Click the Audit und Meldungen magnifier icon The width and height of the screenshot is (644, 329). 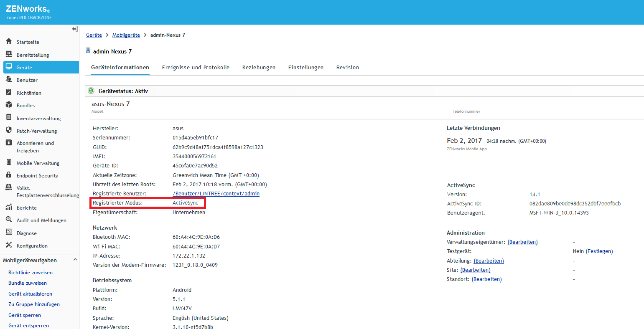[9, 220]
